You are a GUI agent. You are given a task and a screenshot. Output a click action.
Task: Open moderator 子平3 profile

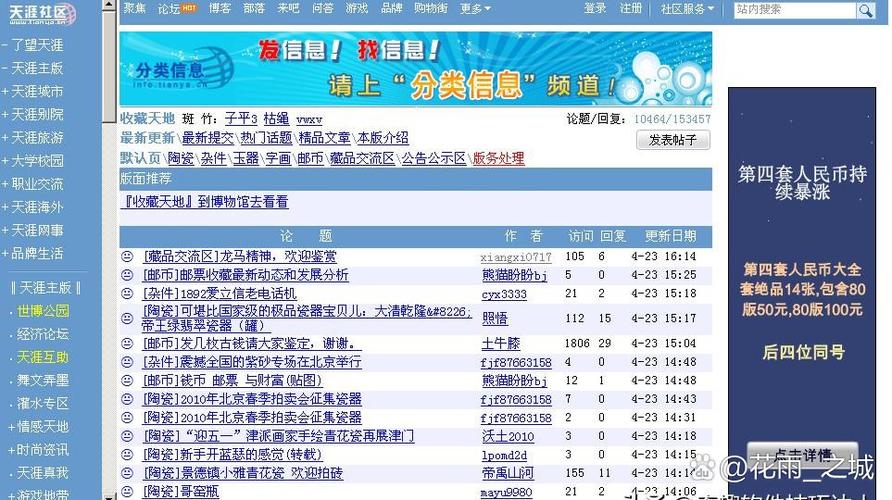click(x=241, y=119)
